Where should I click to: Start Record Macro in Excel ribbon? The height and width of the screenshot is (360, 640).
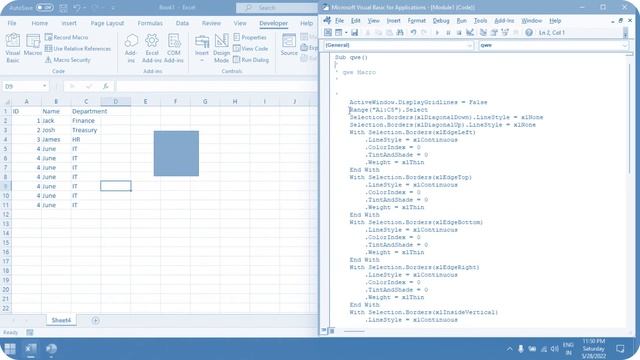tap(66, 37)
